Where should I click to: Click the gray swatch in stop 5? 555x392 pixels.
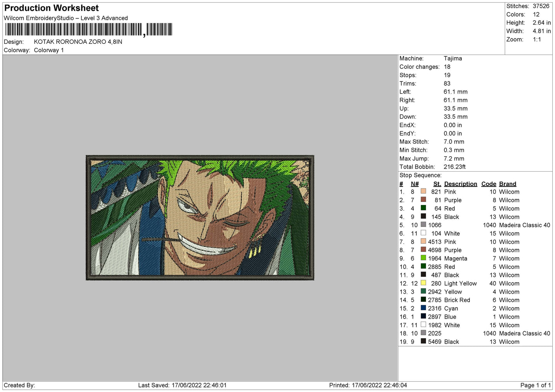pos(423,225)
